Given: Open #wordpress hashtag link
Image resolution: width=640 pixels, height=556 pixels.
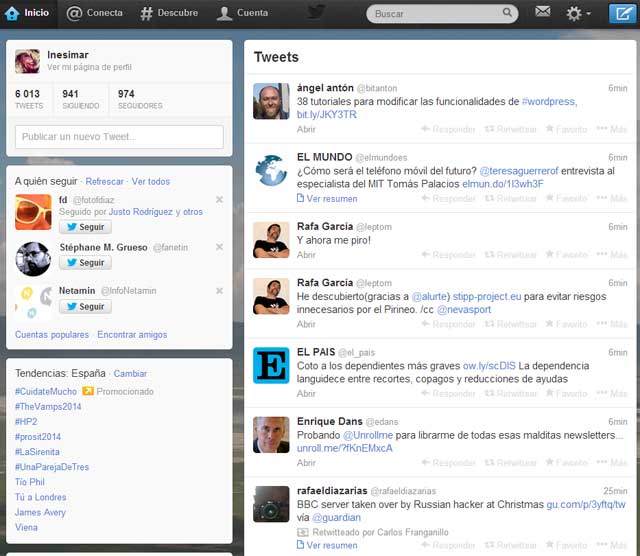Looking at the screenshot, I should [549, 101].
